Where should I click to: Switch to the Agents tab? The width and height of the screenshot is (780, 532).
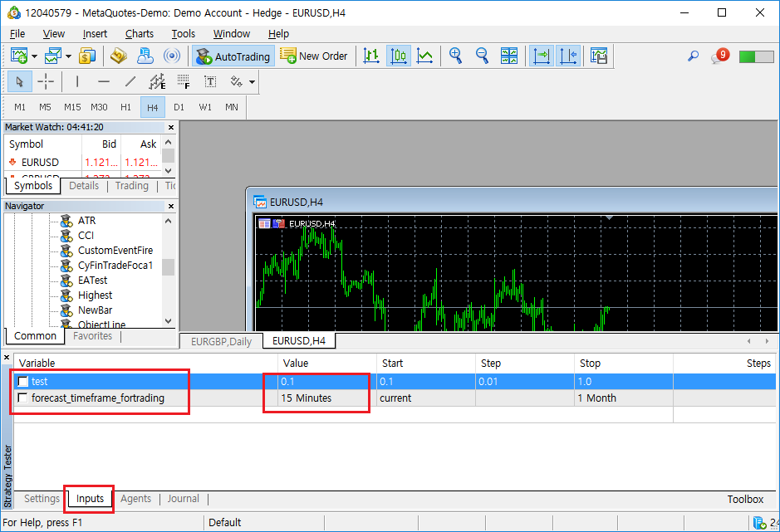click(135, 499)
